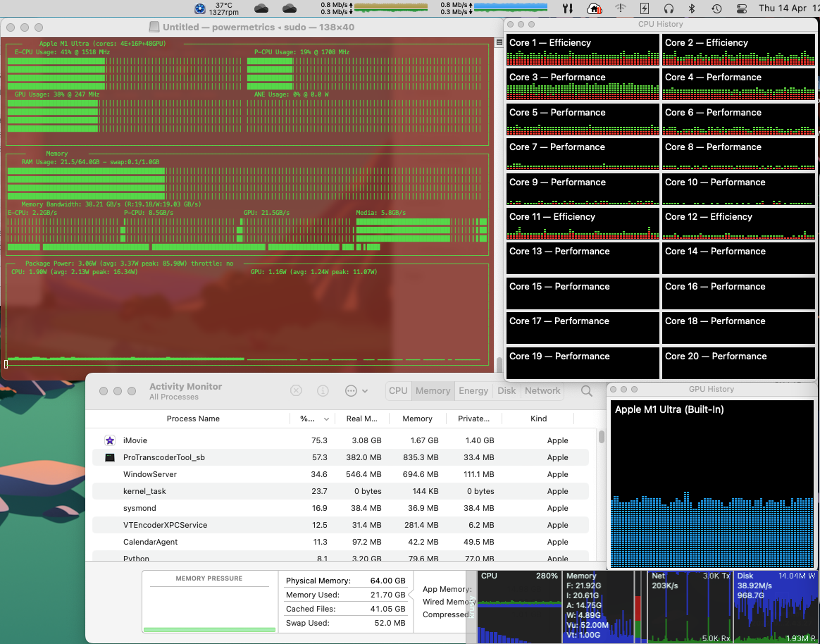The image size is (820, 644).
Task: Click the Core 1 Efficiency graph tile
Action: (583, 49)
